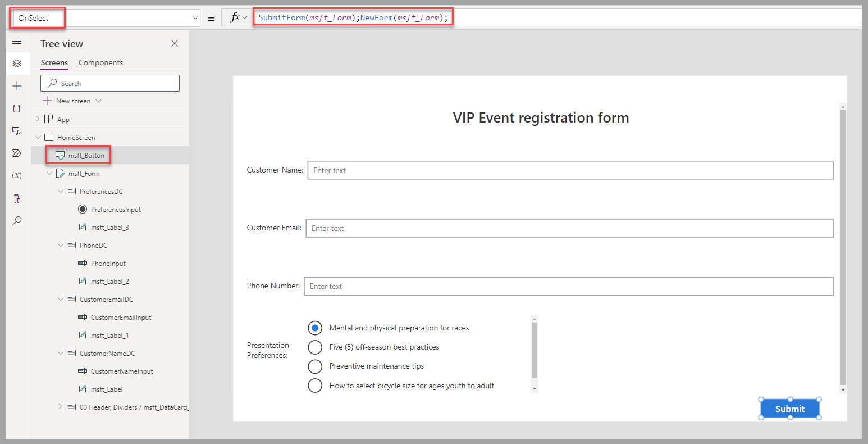Click the CustomerNameDC data card icon
868x444 pixels.
71,353
